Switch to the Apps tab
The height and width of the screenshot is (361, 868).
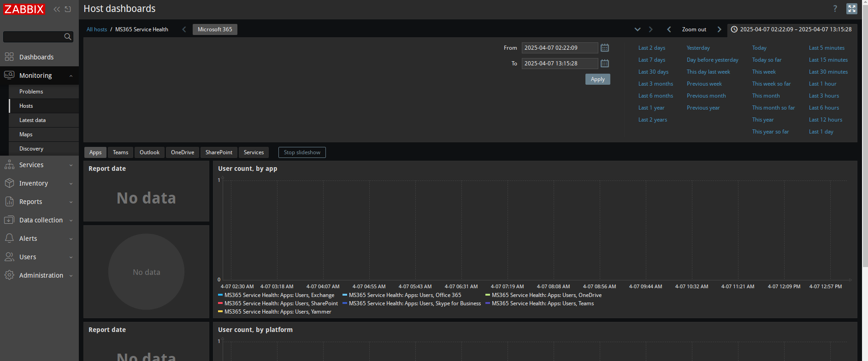pyautogui.click(x=95, y=152)
